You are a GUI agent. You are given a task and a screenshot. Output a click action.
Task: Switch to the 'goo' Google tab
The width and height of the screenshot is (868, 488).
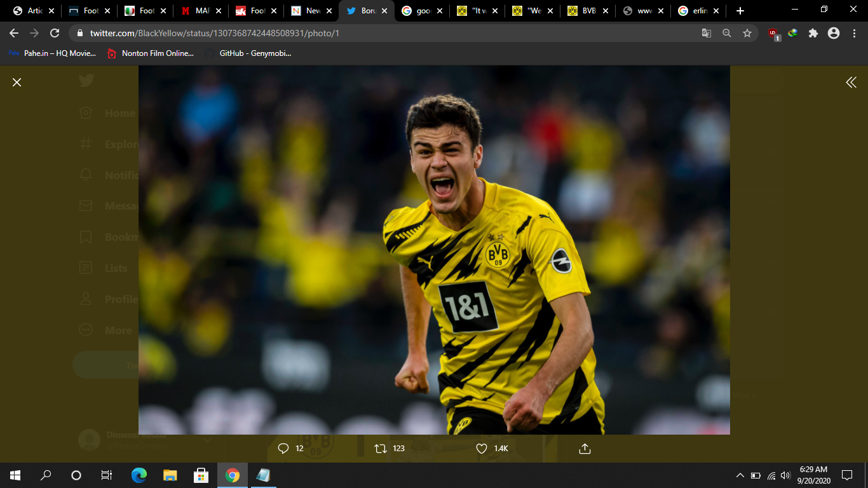click(x=423, y=11)
